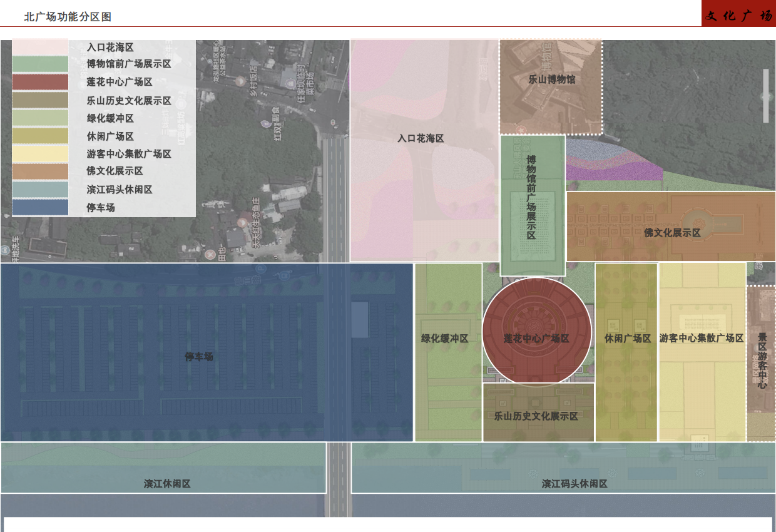
Task: Click the 乐山博物馆 label on the map
Action: (x=552, y=79)
